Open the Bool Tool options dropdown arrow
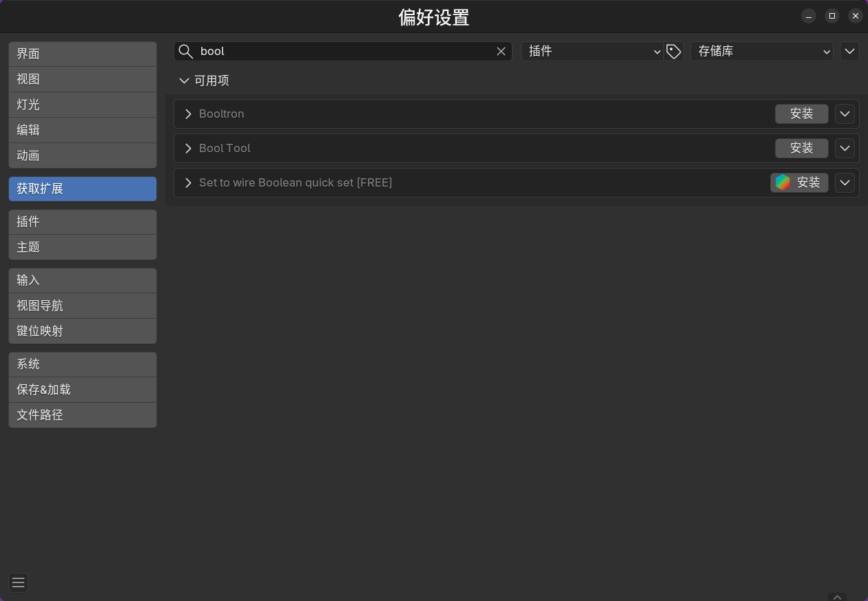The image size is (868, 601). [x=845, y=148]
